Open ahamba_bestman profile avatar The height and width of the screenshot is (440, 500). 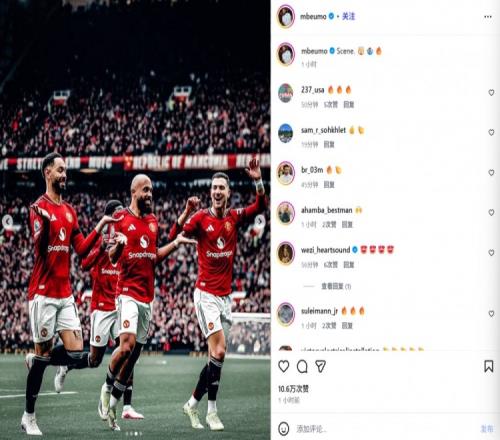pos(286,213)
